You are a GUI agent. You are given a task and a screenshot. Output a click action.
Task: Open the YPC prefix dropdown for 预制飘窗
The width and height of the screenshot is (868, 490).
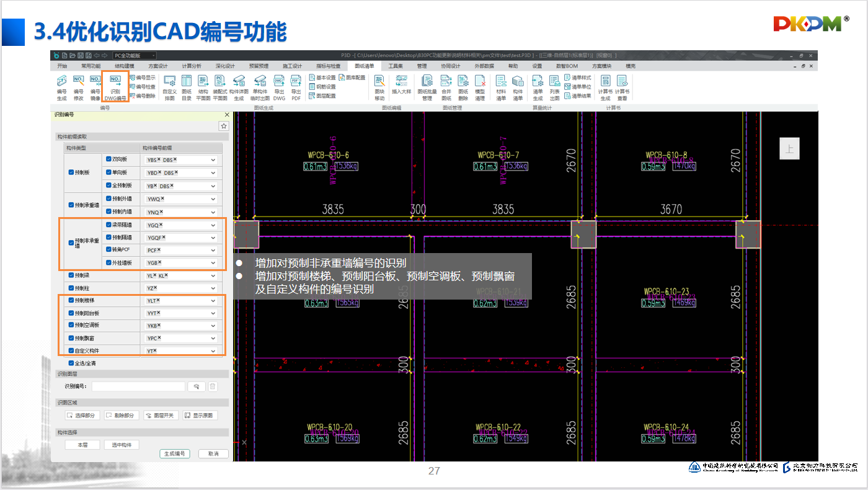point(213,338)
